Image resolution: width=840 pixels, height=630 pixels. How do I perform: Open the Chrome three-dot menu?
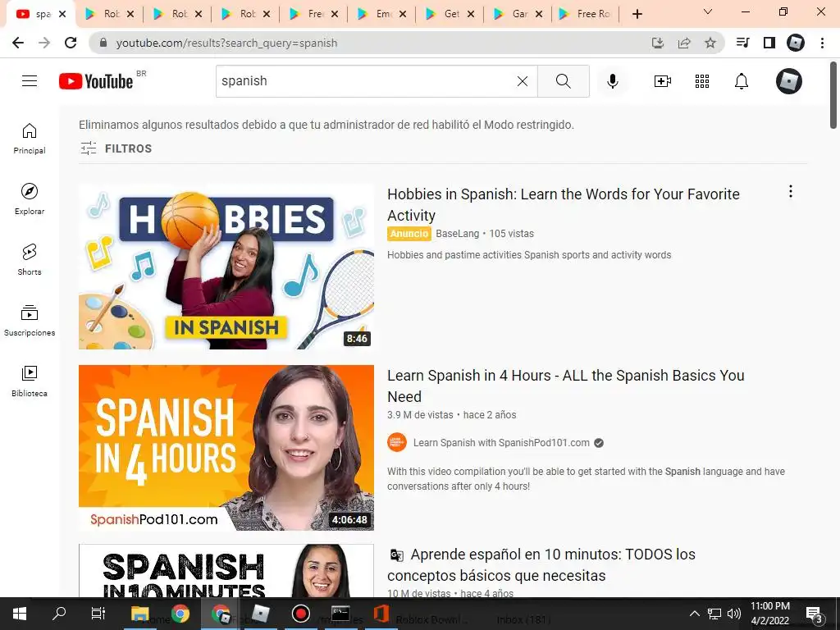click(822, 43)
